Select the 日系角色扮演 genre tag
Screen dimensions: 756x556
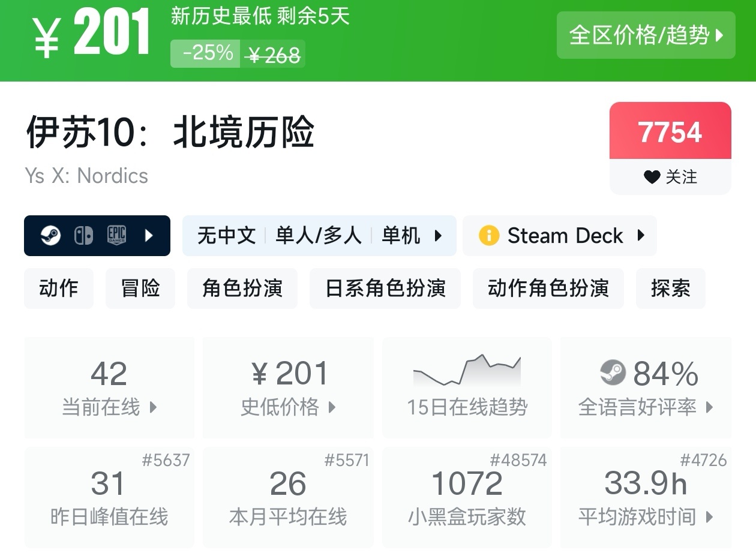pos(385,288)
